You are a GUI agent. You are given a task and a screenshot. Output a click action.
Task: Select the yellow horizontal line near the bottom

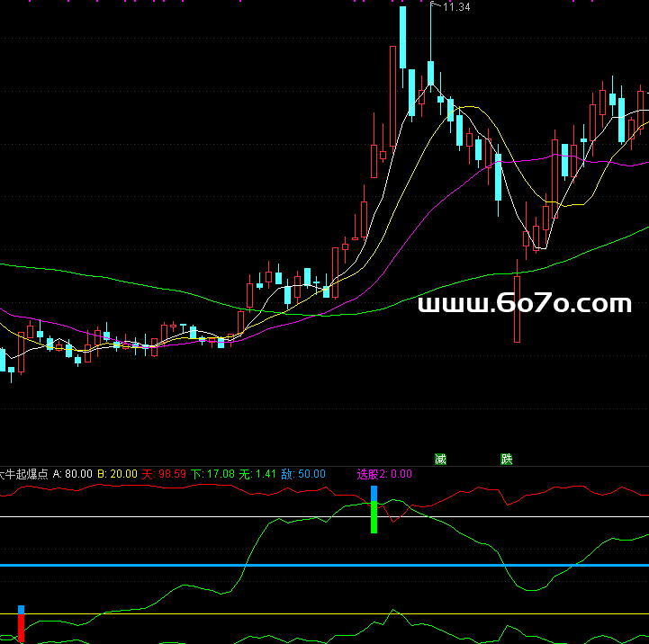(x=180, y=614)
